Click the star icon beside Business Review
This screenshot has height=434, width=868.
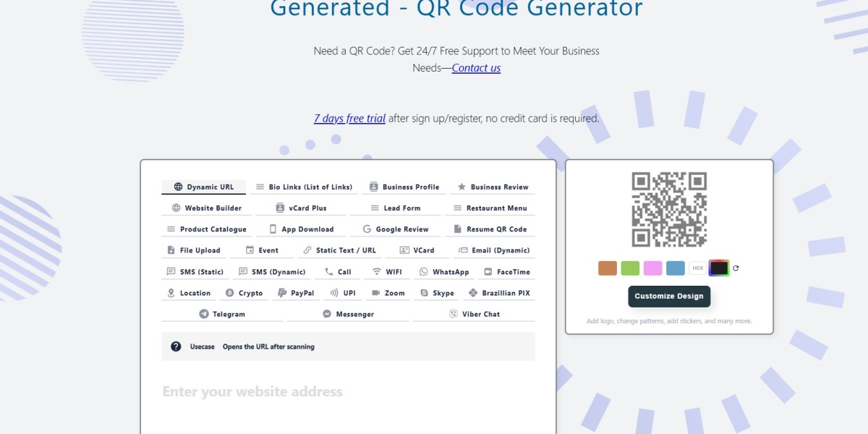click(461, 187)
